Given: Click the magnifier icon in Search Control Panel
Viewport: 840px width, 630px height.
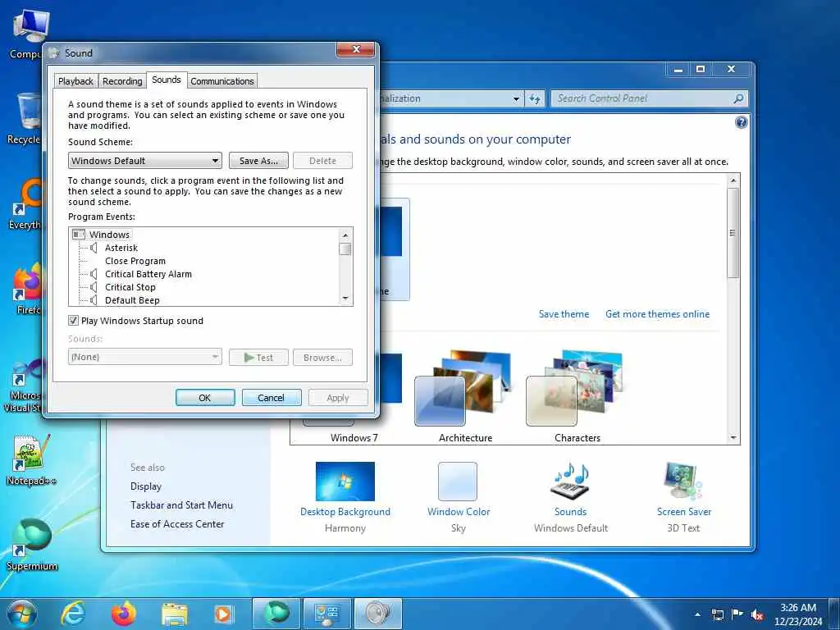Looking at the screenshot, I should click(738, 98).
